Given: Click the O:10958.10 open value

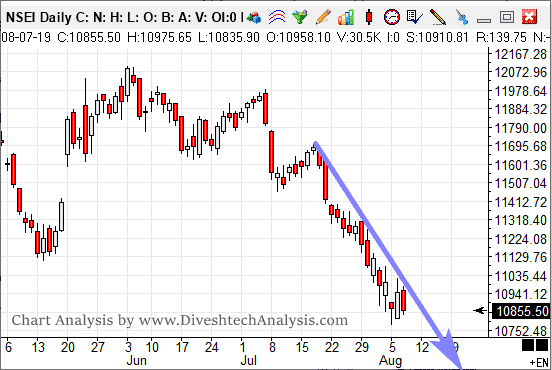Looking at the screenshot, I should [299, 37].
